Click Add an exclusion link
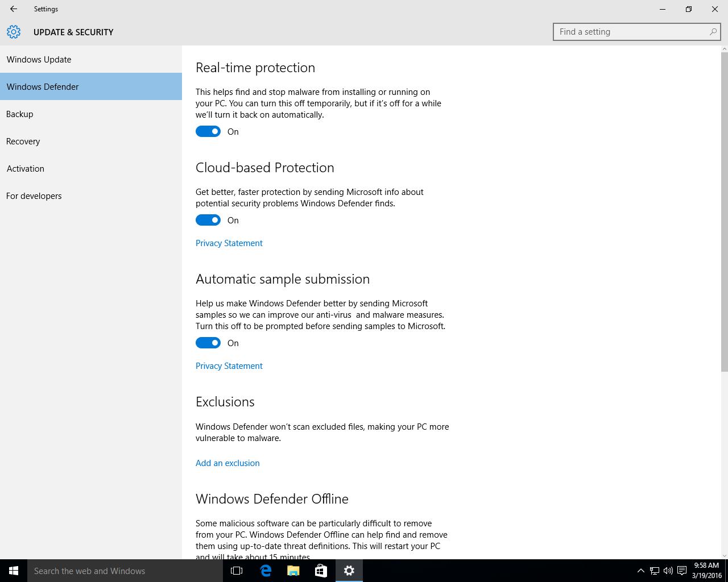Image resolution: width=728 pixels, height=582 pixels. point(227,463)
